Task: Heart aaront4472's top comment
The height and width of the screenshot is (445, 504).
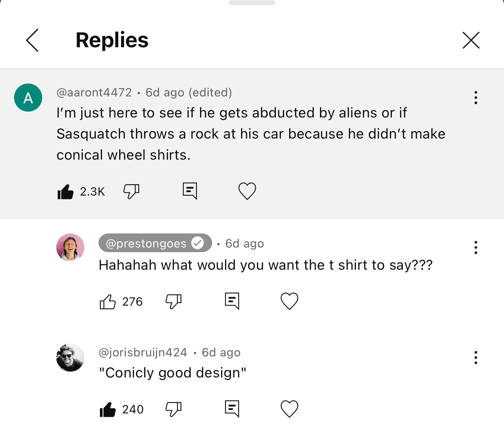Action: click(247, 191)
